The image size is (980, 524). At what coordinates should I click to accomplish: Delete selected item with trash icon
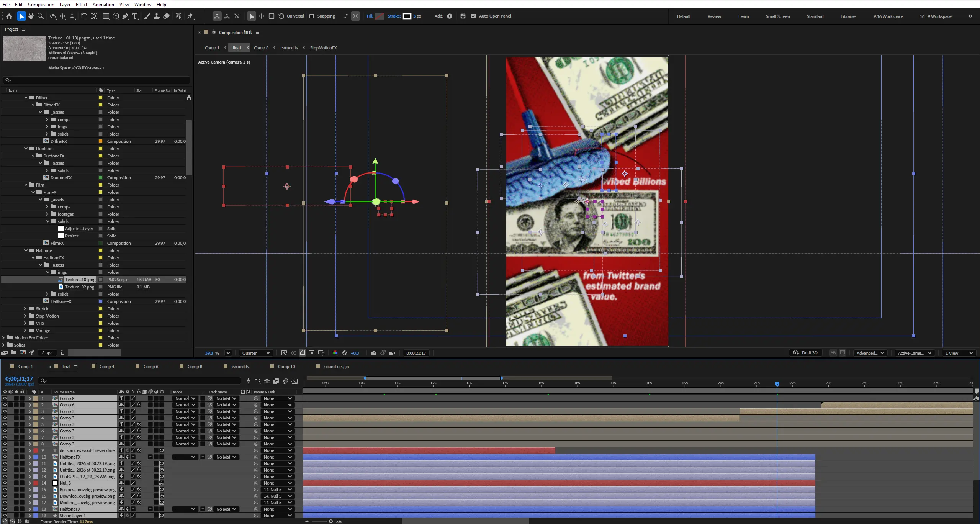click(x=62, y=353)
